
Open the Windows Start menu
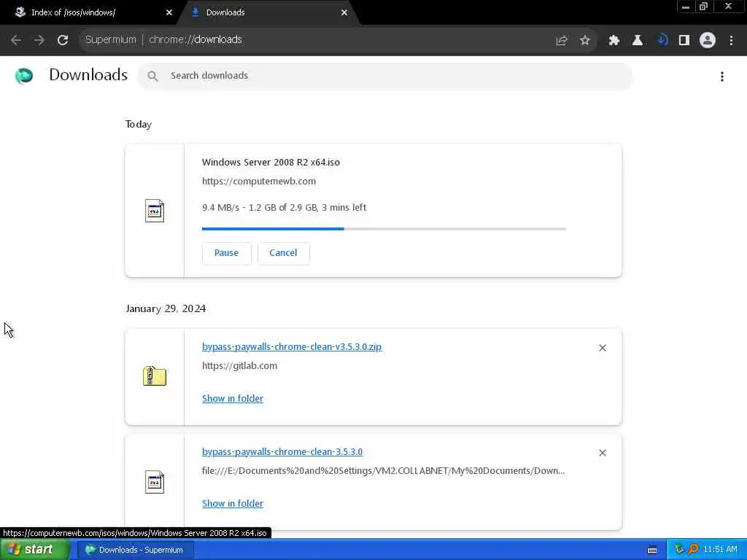click(35, 550)
